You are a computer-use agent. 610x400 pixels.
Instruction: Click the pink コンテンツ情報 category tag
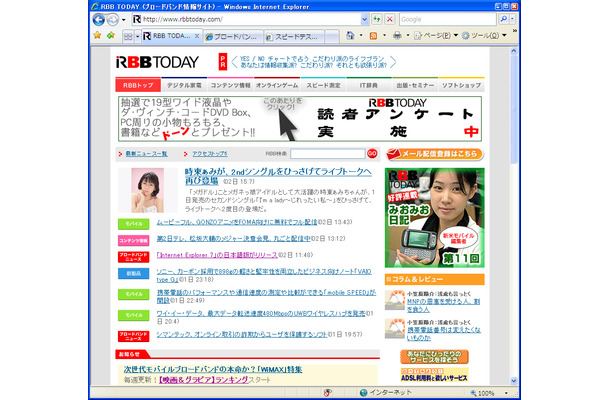pyautogui.click(x=133, y=240)
